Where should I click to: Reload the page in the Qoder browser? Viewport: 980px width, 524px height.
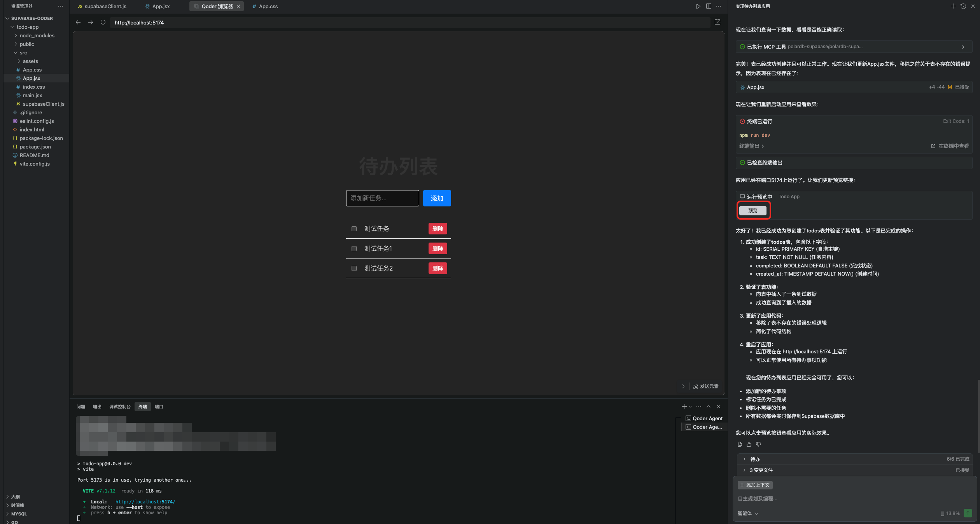(x=103, y=23)
